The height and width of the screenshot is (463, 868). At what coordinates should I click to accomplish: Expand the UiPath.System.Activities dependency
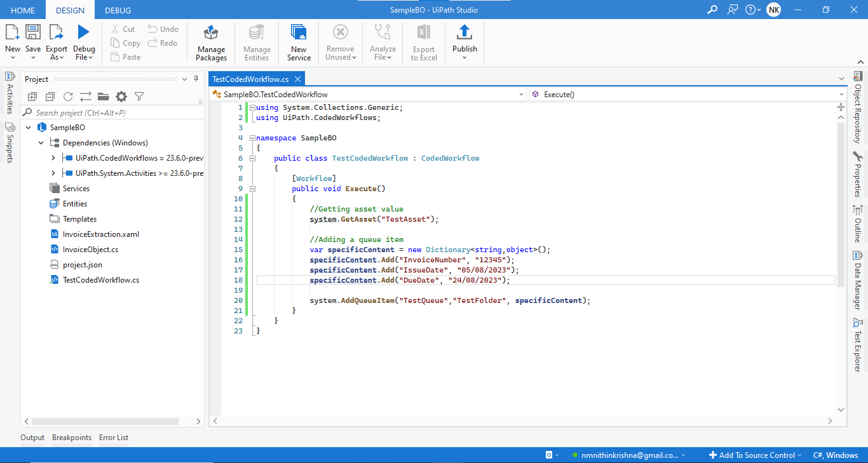53,173
